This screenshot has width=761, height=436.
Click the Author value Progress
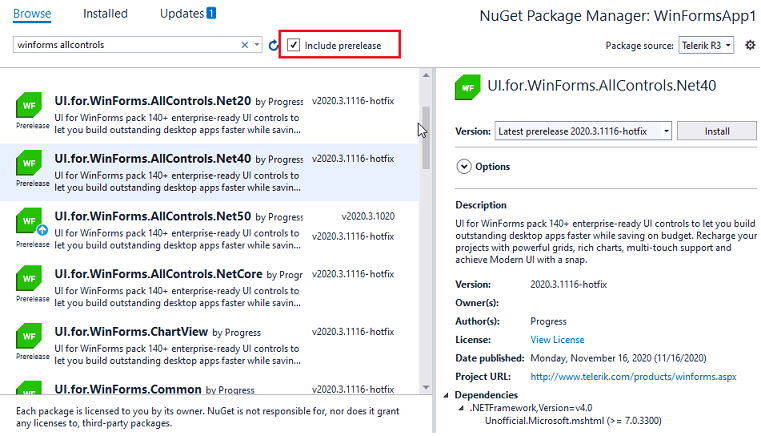click(548, 321)
